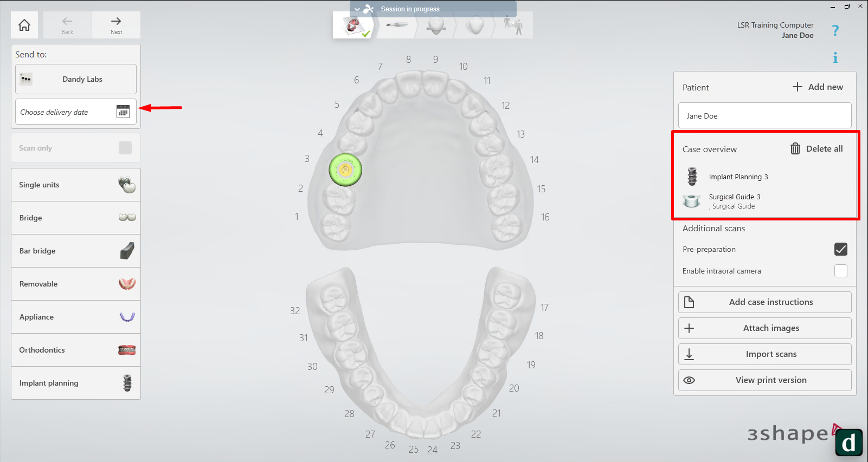868x462 pixels.
Task: Expand the Session in progress chevron
Action: click(x=357, y=9)
